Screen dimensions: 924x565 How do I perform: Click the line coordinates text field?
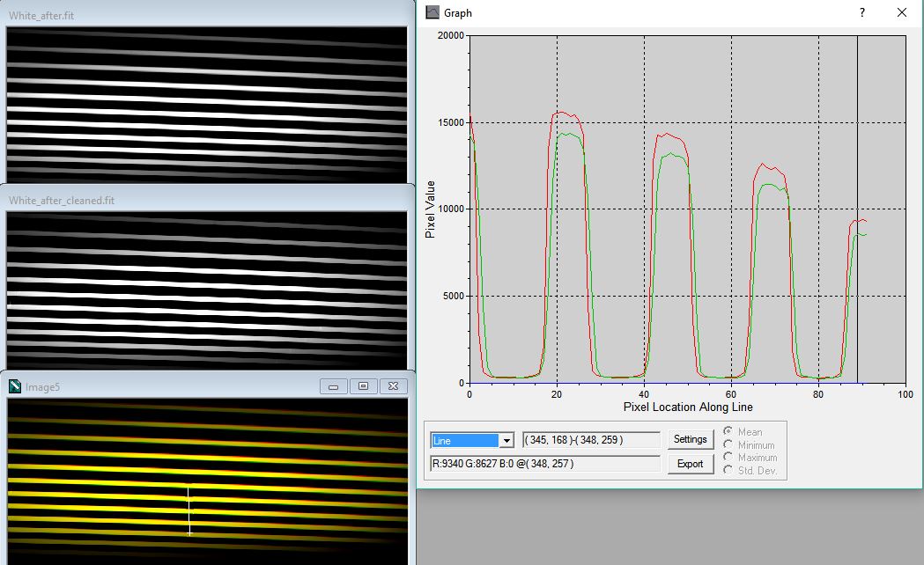[x=590, y=440]
